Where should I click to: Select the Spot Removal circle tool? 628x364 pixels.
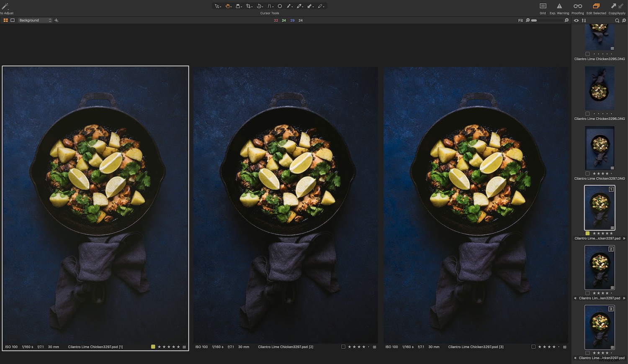[280, 6]
